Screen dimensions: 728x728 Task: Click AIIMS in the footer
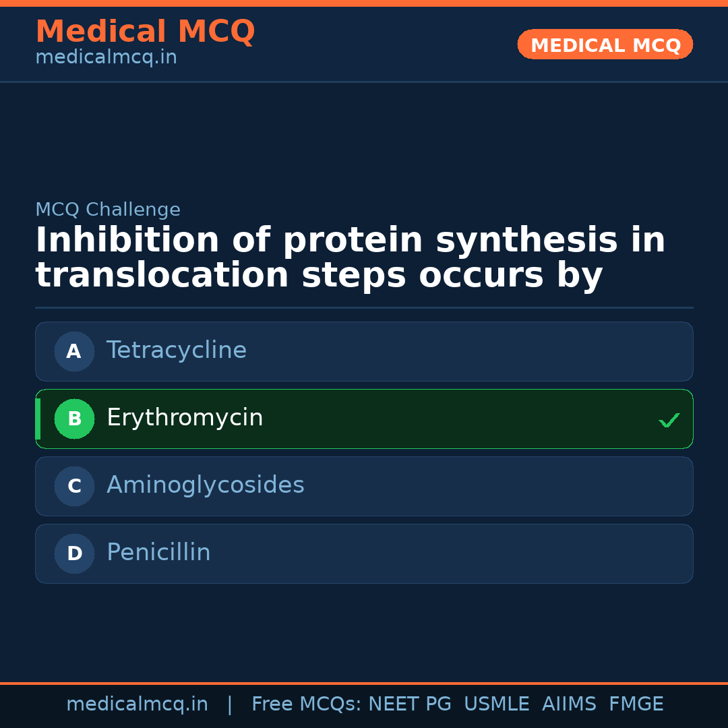[x=569, y=704]
